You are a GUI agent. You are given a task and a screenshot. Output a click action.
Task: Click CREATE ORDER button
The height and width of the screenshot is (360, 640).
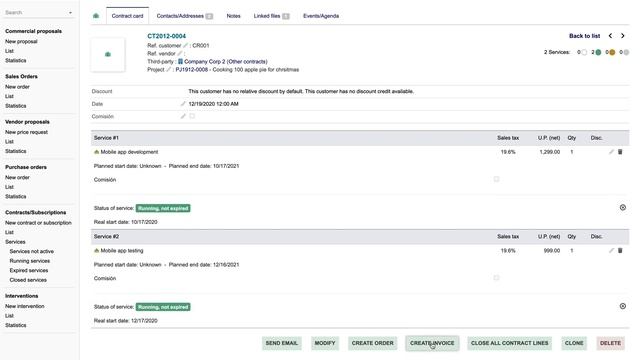373,343
